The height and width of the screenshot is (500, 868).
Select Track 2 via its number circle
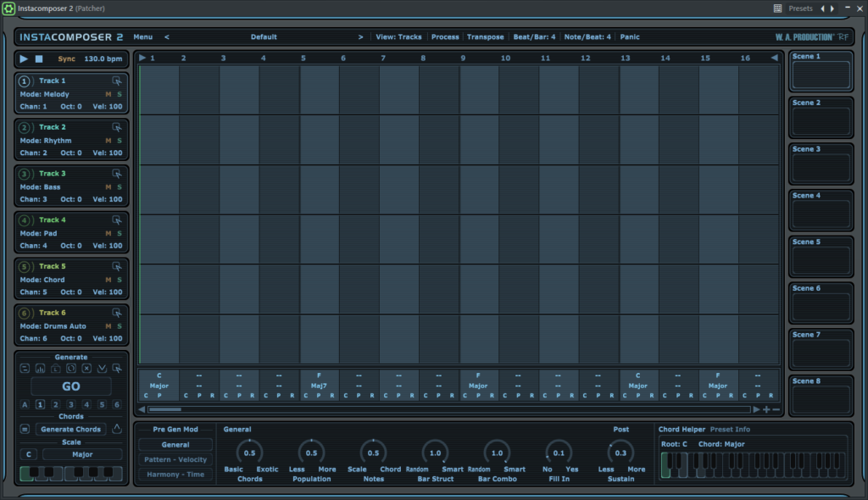(x=24, y=127)
